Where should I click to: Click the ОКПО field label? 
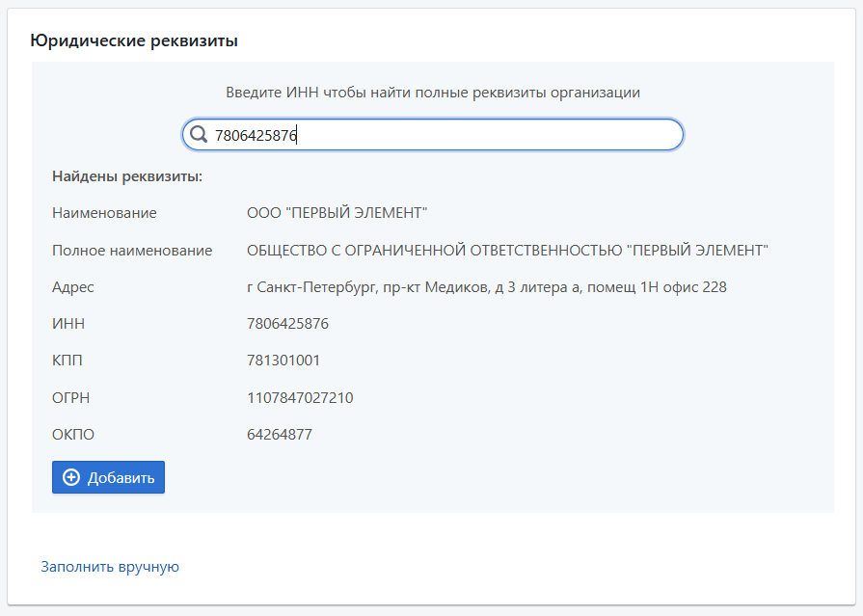tap(73, 435)
